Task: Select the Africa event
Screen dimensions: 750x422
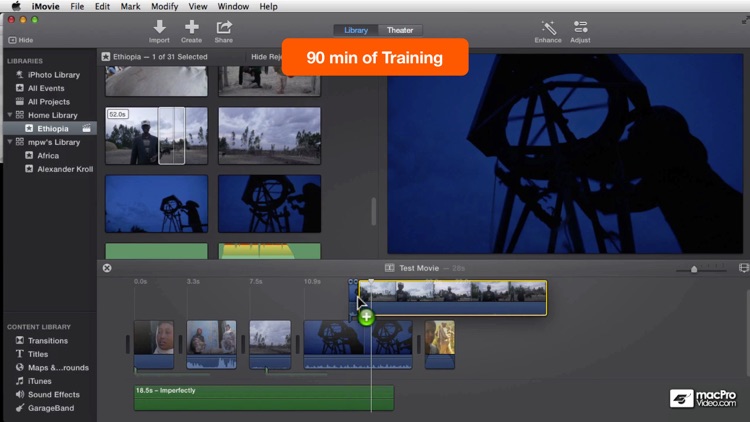Action: point(50,155)
